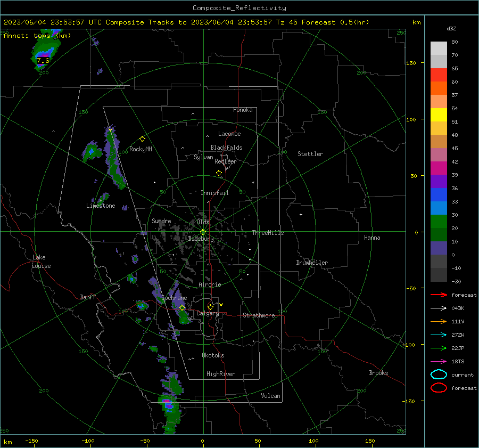The image size is (479, 448).
Task: Click the RockyMH map label
Action: [x=141, y=149]
